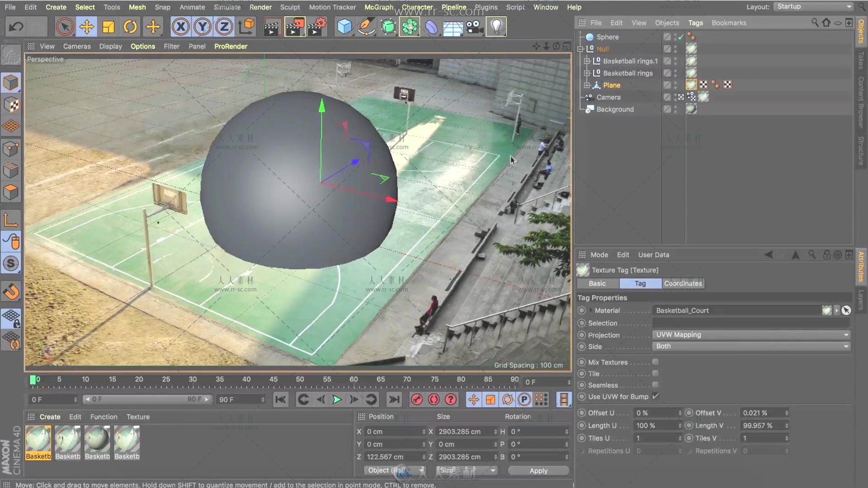Switch to Coordinates tab in properties
The width and height of the screenshot is (868, 488).
(x=683, y=283)
